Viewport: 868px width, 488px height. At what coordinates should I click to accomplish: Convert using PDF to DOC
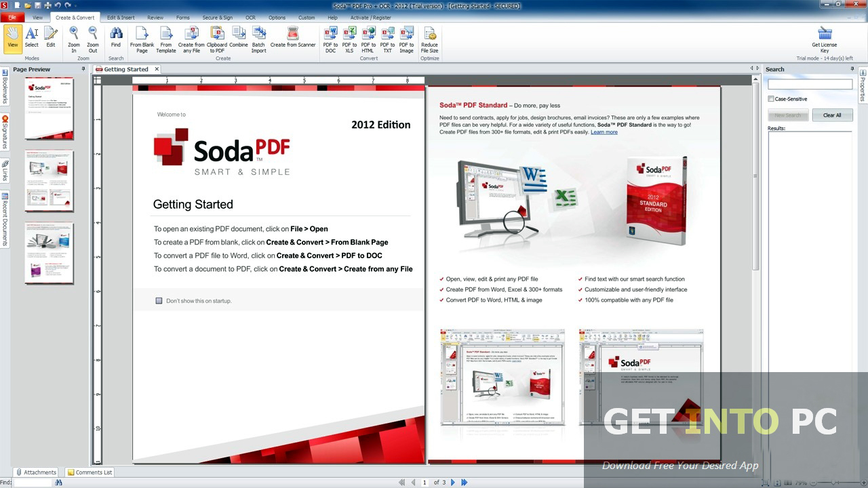click(x=331, y=39)
